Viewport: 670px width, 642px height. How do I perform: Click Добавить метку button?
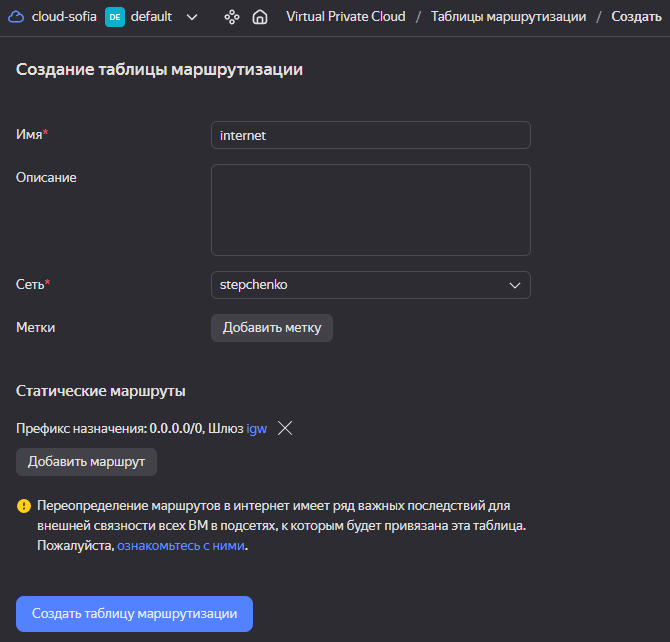pos(272,328)
